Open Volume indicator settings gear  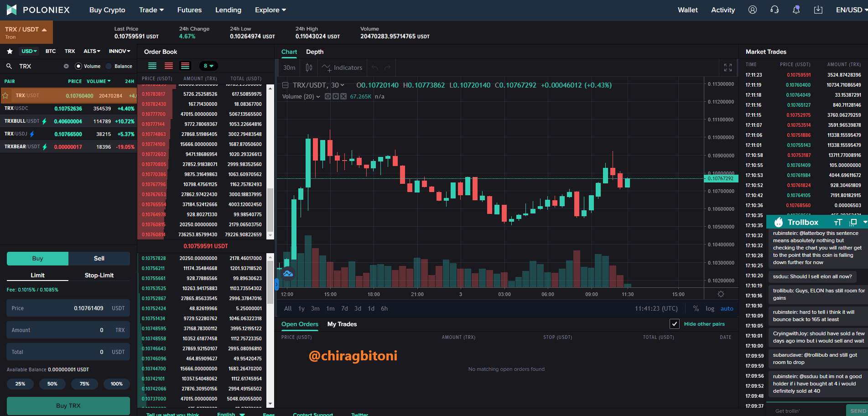tap(336, 96)
